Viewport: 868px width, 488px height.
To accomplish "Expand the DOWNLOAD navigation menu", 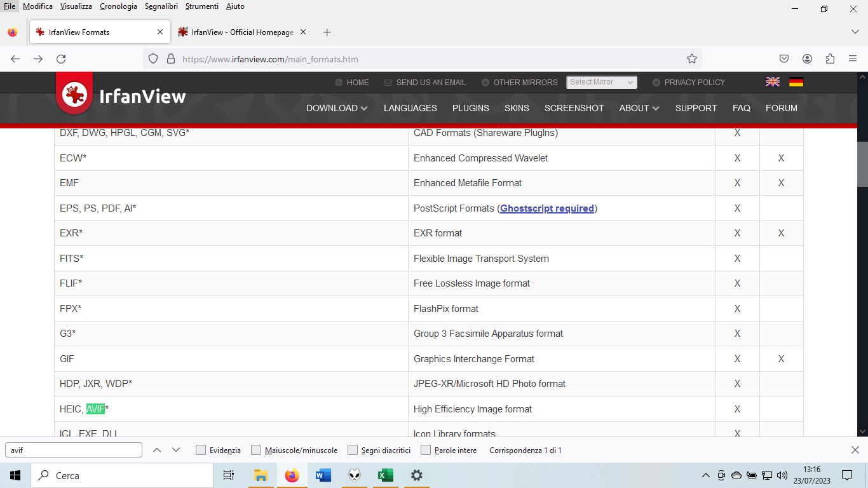I will coord(337,108).
